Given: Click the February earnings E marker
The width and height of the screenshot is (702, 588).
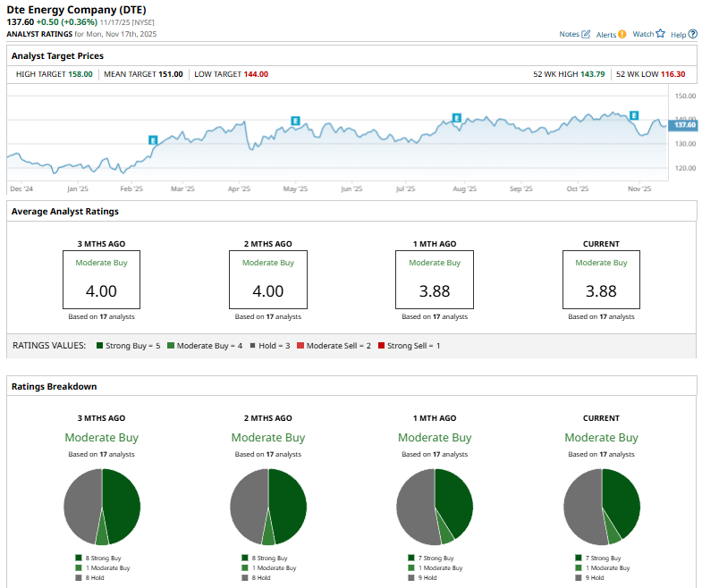Looking at the screenshot, I should click(x=153, y=140).
